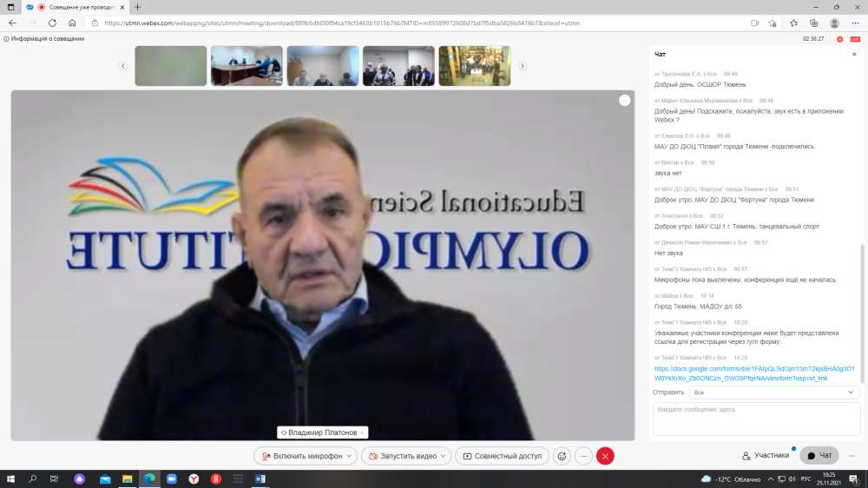This screenshot has height=488, width=868.
Task: Click the address bar URL
Action: (x=341, y=23)
